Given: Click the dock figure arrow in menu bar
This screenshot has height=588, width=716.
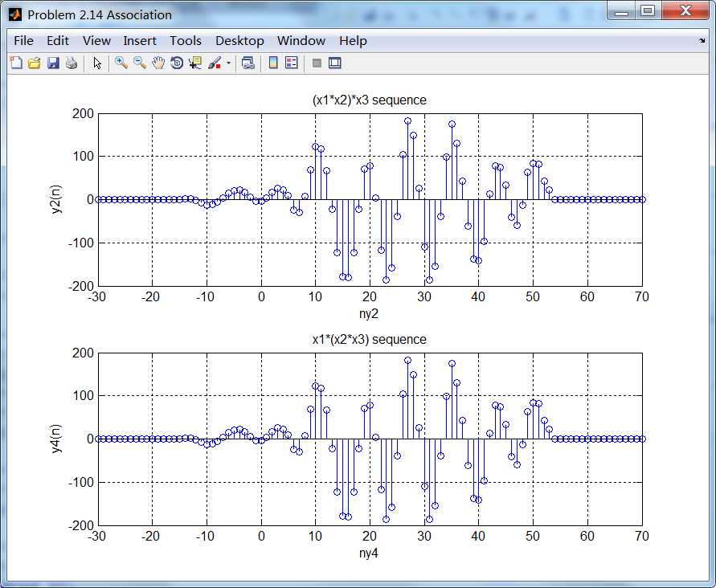Looking at the screenshot, I should point(702,41).
